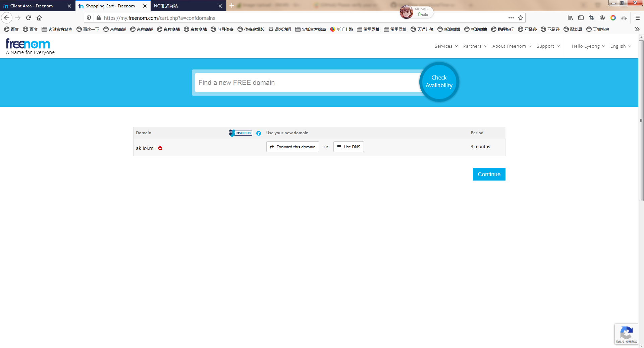Open the 百度一下 bookmark
The width and height of the screenshot is (644, 348).
[88, 29]
